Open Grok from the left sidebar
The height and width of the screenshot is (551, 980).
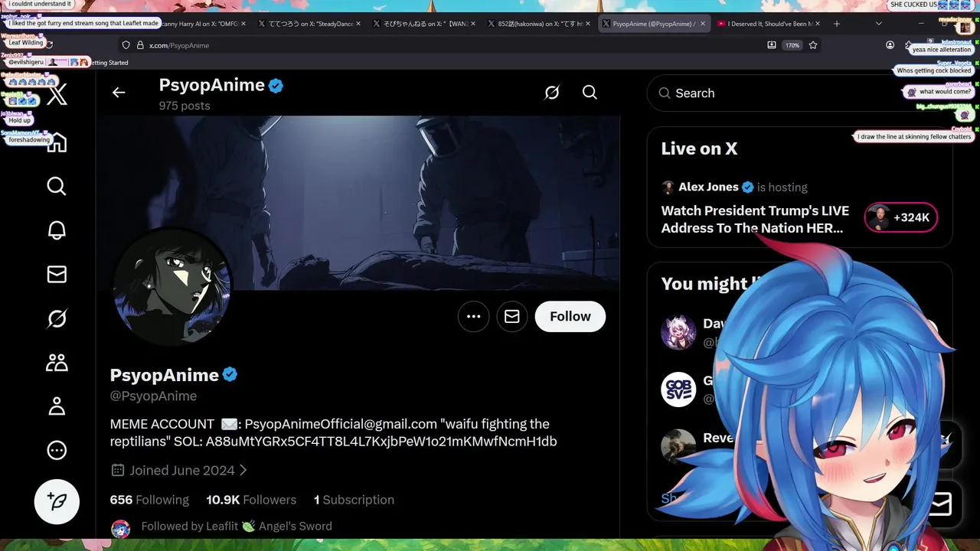pyautogui.click(x=57, y=318)
